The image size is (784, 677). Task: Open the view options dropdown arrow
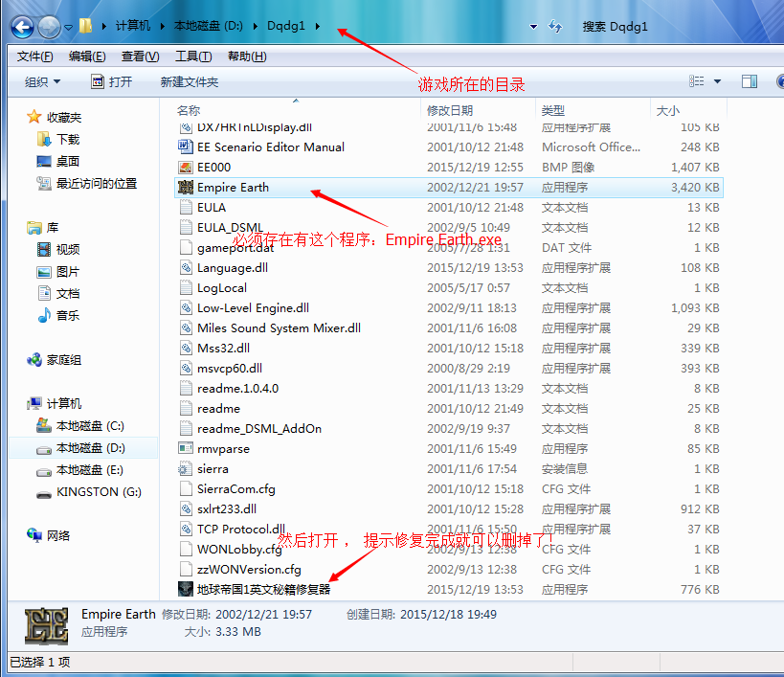point(718,81)
